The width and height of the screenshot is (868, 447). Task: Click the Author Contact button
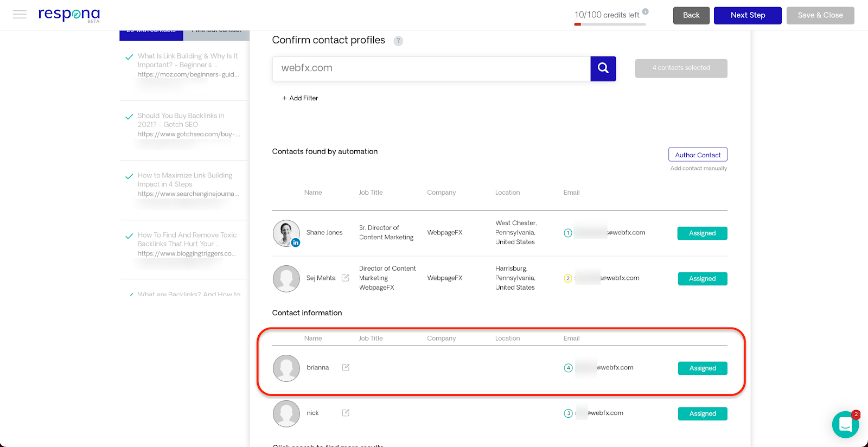coord(698,155)
